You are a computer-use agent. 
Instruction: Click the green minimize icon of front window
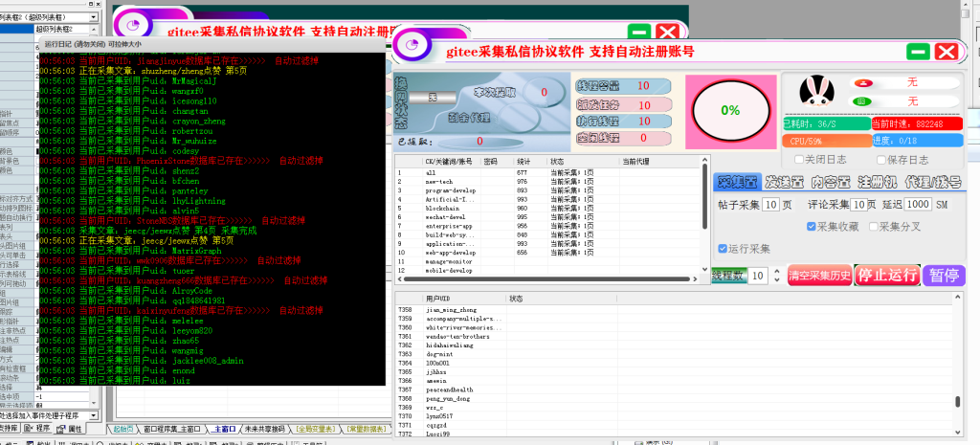[x=920, y=52]
